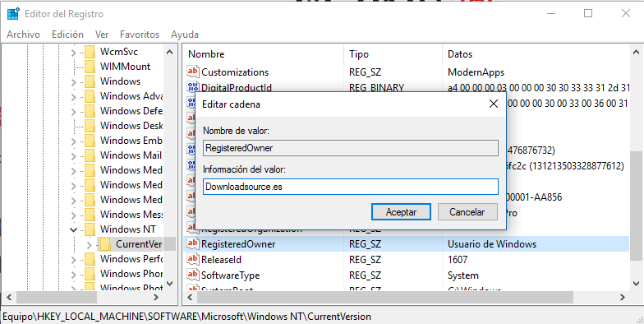Expand the Windows Perfo key
The height and width of the screenshot is (324, 644).
coord(74,260)
